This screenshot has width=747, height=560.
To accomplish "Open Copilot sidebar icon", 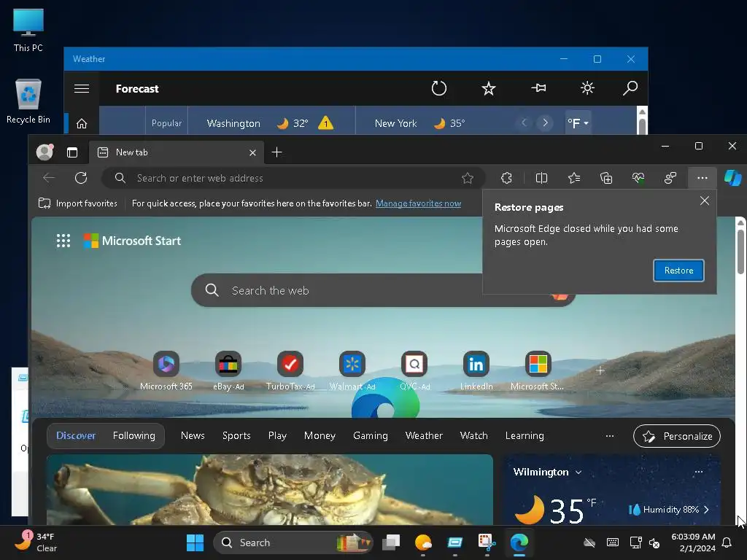I will (732, 178).
